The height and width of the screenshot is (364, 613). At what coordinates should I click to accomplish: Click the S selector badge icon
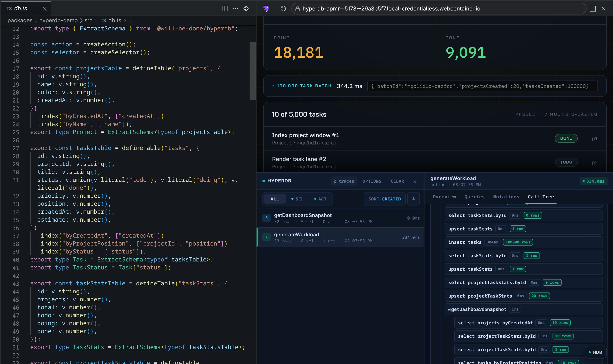pyautogui.click(x=266, y=218)
